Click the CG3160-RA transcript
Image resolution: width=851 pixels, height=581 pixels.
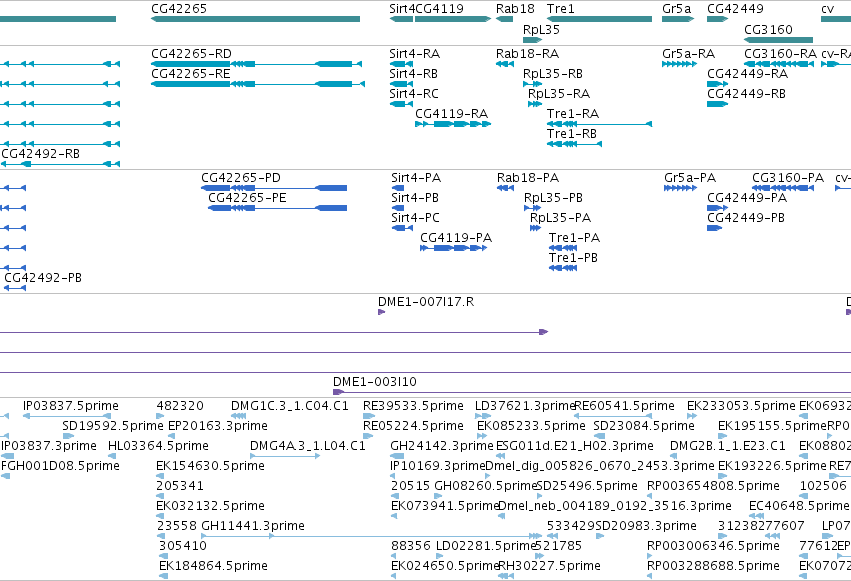coord(779,64)
